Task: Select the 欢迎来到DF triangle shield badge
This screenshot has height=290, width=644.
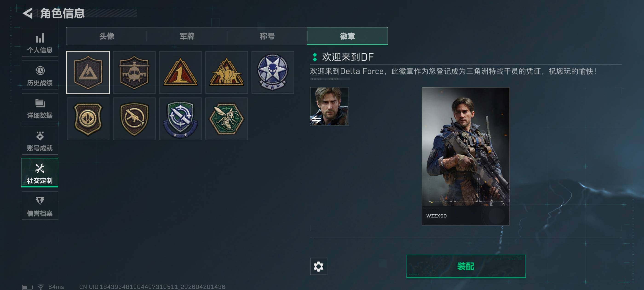Action: tap(88, 72)
